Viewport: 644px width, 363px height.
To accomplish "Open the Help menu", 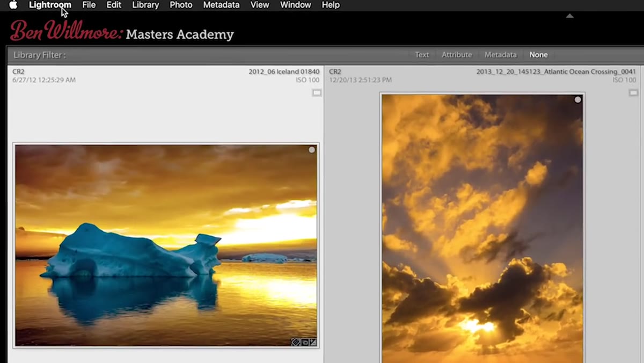I will coord(331,5).
